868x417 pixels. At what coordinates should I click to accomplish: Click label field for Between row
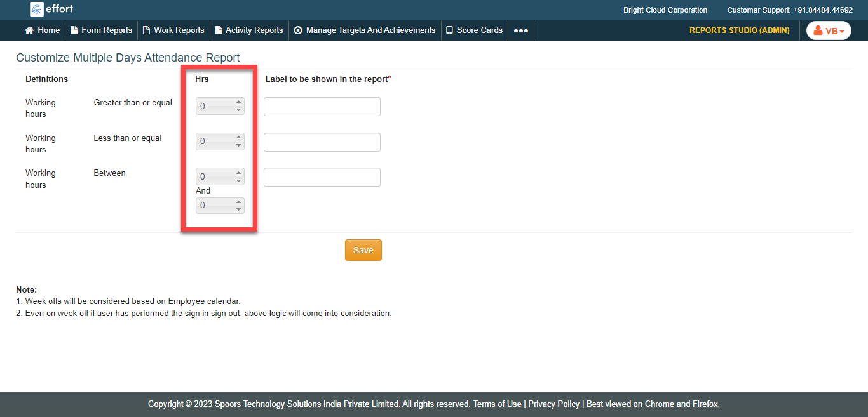(322, 177)
